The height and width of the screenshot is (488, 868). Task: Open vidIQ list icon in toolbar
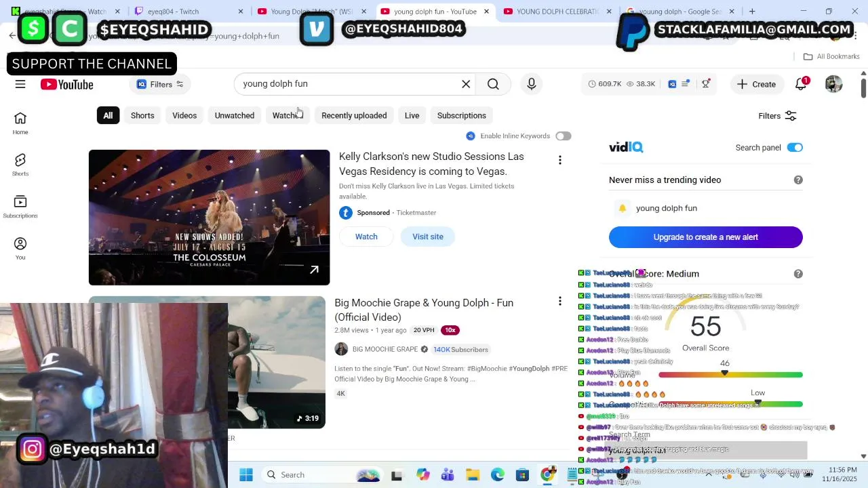coord(686,84)
